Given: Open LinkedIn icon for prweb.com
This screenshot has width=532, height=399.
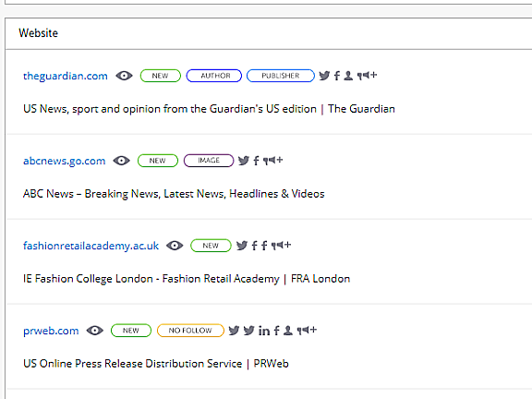Looking at the screenshot, I should pyautogui.click(x=264, y=330).
